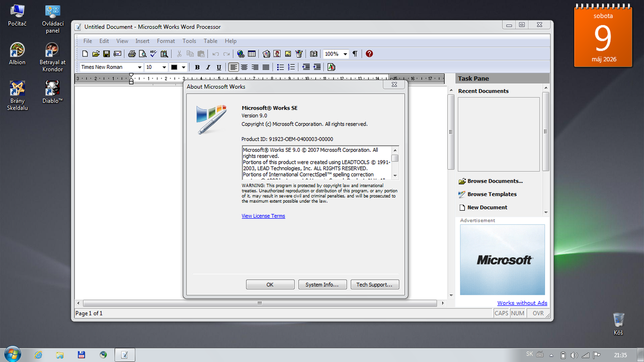The image size is (644, 362).
Task: Toggle Align Right paragraph button
Action: click(255, 67)
